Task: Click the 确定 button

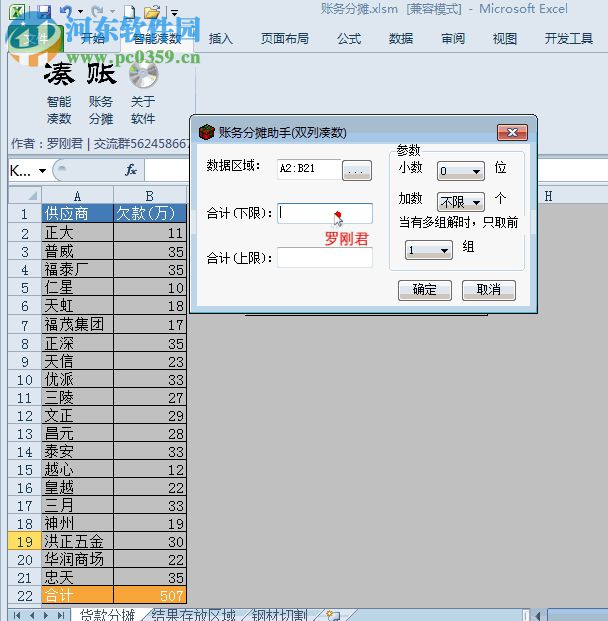Action: (425, 290)
